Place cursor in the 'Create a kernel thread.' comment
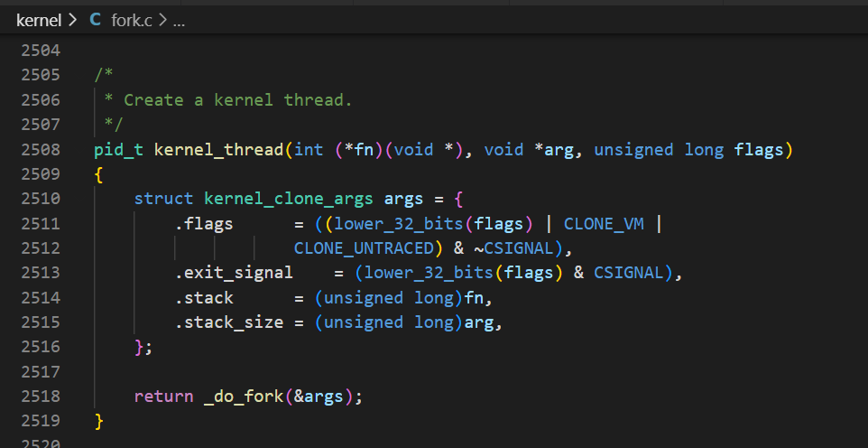 (238, 99)
